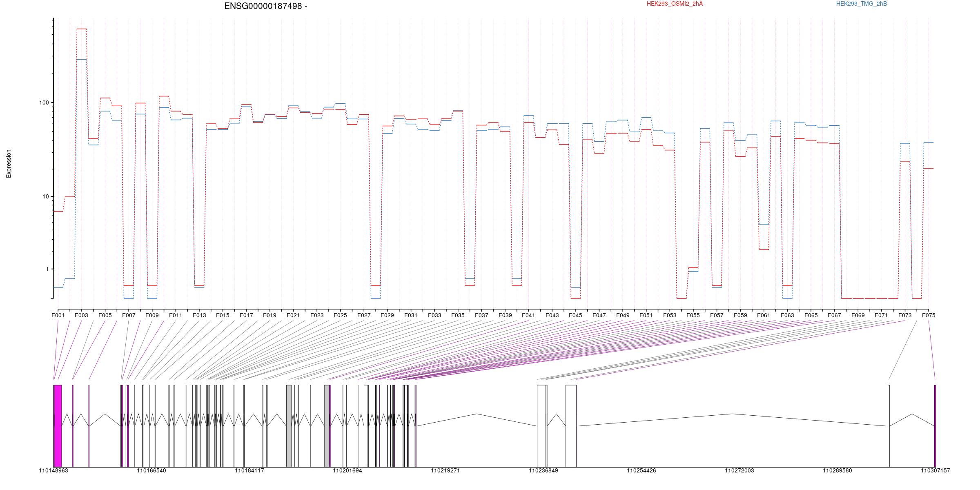Click the red E003 expression peak segment
The height and width of the screenshot is (490, 980).
click(82, 29)
